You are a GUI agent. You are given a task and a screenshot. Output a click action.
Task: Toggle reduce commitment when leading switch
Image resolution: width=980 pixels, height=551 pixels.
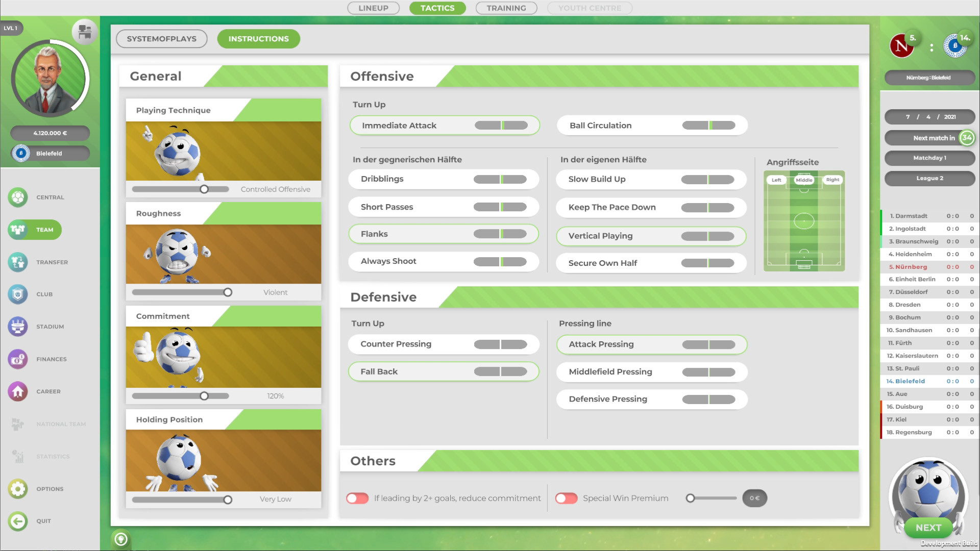tap(357, 498)
